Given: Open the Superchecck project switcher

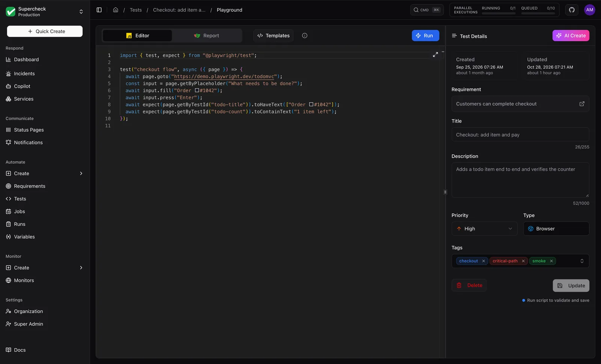Looking at the screenshot, I should (45, 12).
